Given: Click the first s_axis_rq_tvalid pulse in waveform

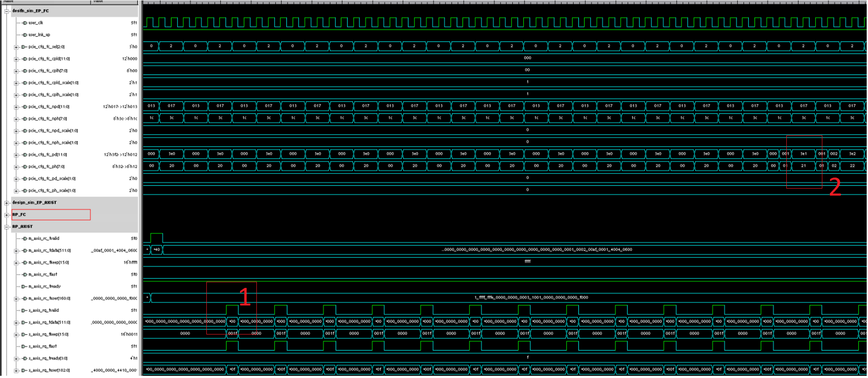Looking at the screenshot, I should (x=232, y=309).
